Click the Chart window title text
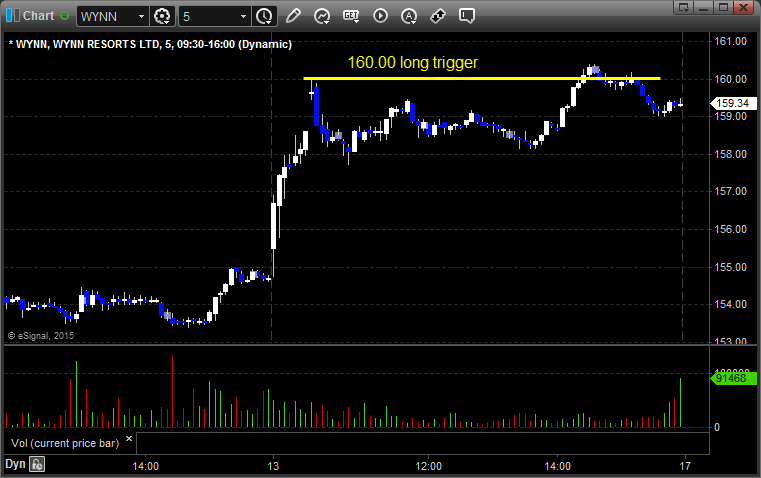Screen dimensions: 761x478 pos(38,16)
